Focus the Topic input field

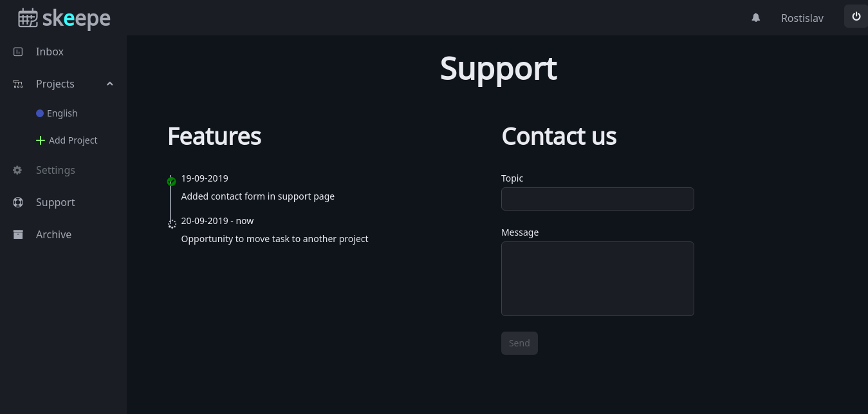pos(598,199)
